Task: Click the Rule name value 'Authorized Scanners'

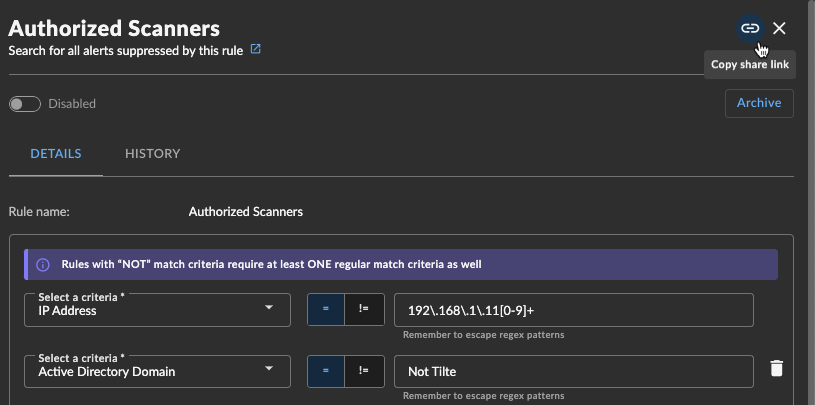Action: 246,212
